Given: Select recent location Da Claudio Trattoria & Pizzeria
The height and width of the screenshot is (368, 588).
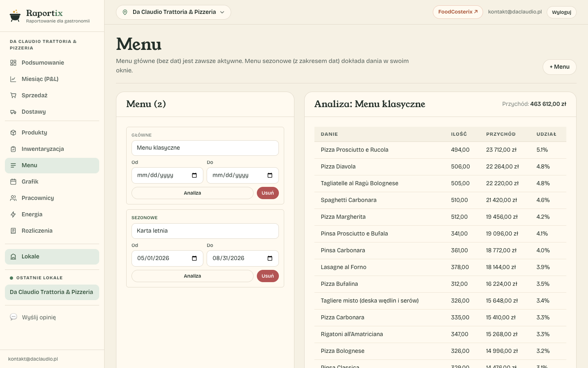Looking at the screenshot, I should tap(52, 292).
